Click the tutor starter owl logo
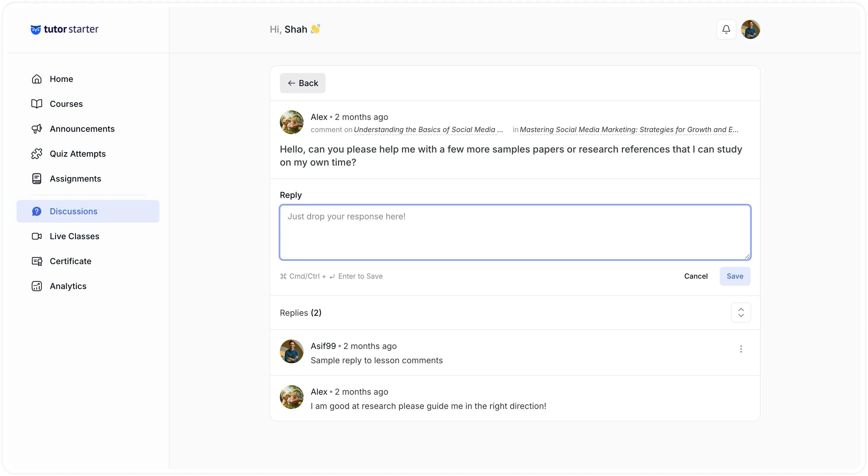Image resolution: width=868 pixels, height=476 pixels. pyautogui.click(x=64, y=29)
